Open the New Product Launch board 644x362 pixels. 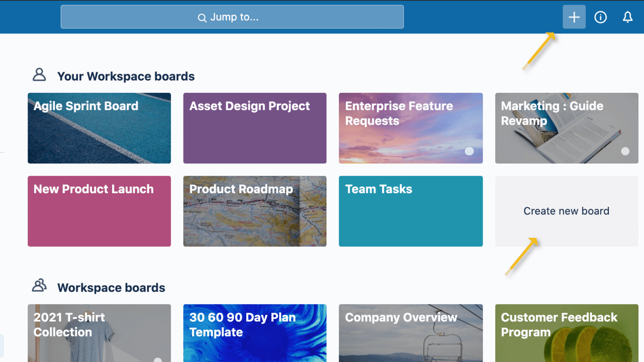pos(99,211)
